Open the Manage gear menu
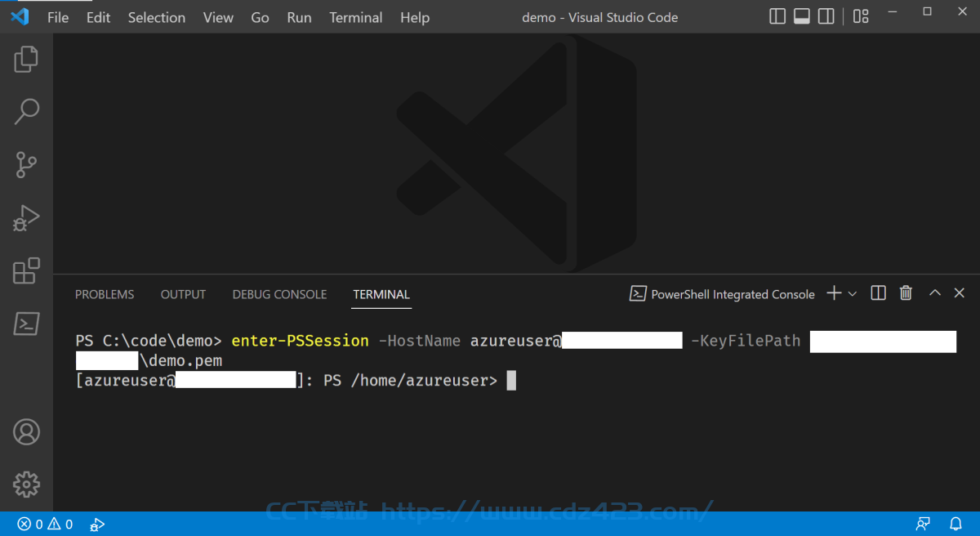 (x=26, y=484)
